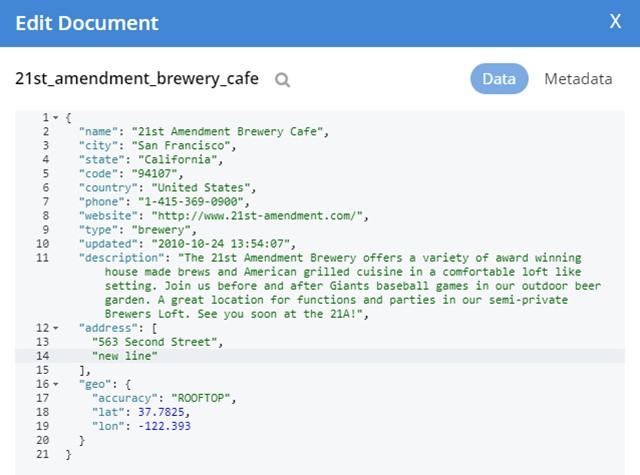Switch to the Metadata tab
The height and width of the screenshot is (475, 640).
pos(578,79)
